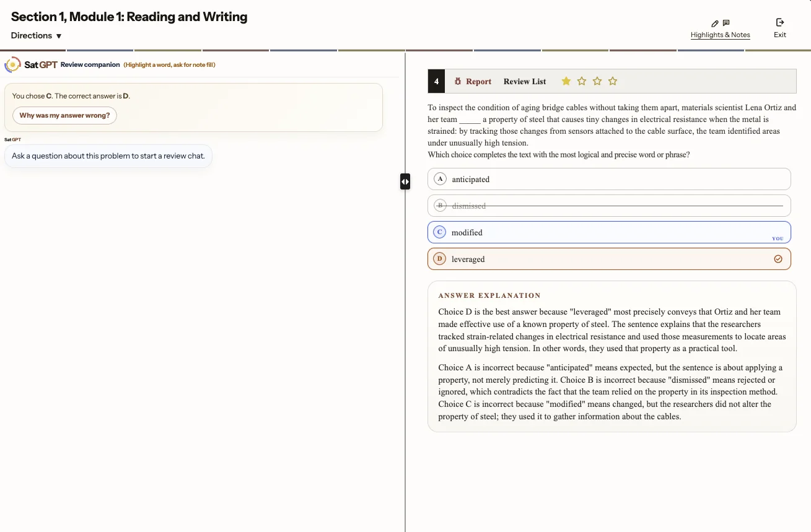Click the YOU tag on choice C
The height and width of the screenshot is (532, 811).
point(778,238)
